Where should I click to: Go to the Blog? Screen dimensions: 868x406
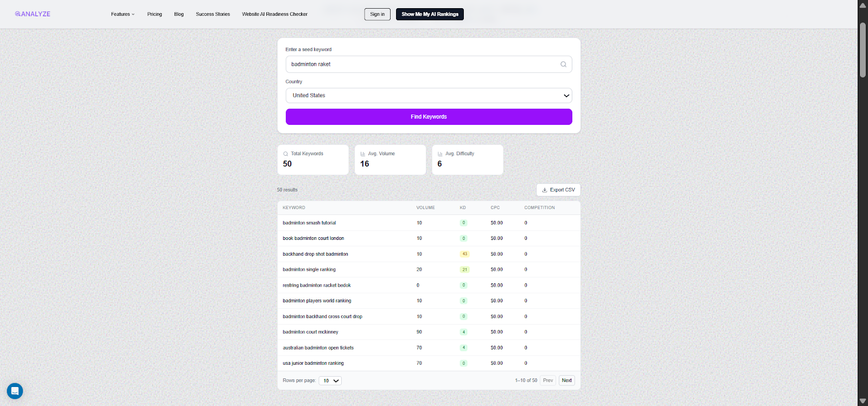179,14
